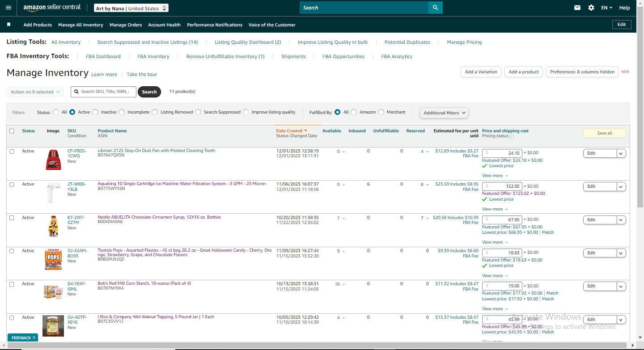Select Fulfilled By Amazon radio
Image resolution: width=644 pixels, height=350 pixels.
click(354, 112)
